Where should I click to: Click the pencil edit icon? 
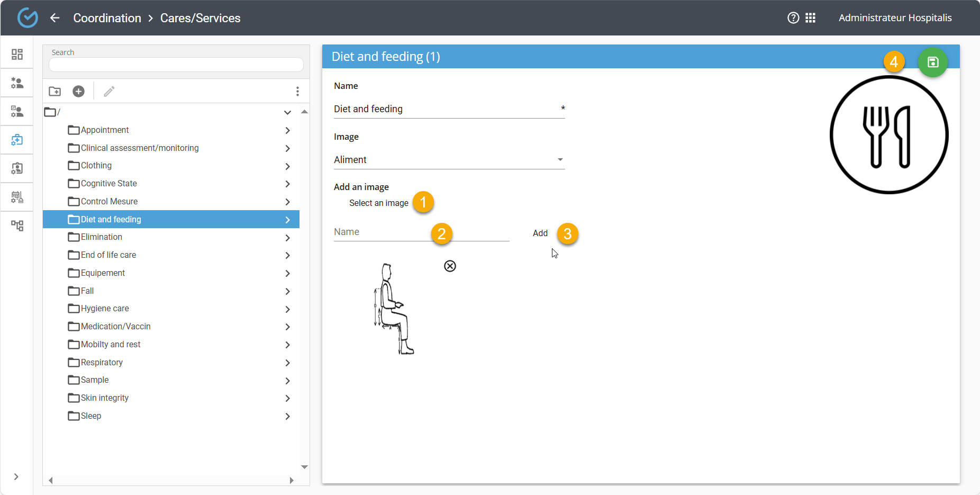pyautogui.click(x=109, y=92)
